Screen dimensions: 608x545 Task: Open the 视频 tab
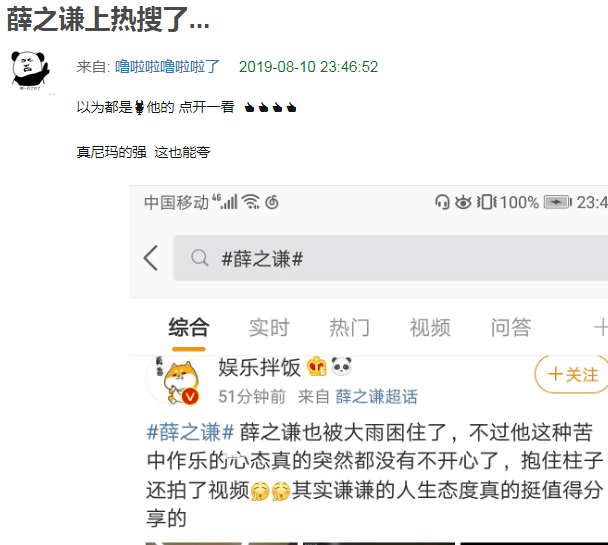[430, 328]
